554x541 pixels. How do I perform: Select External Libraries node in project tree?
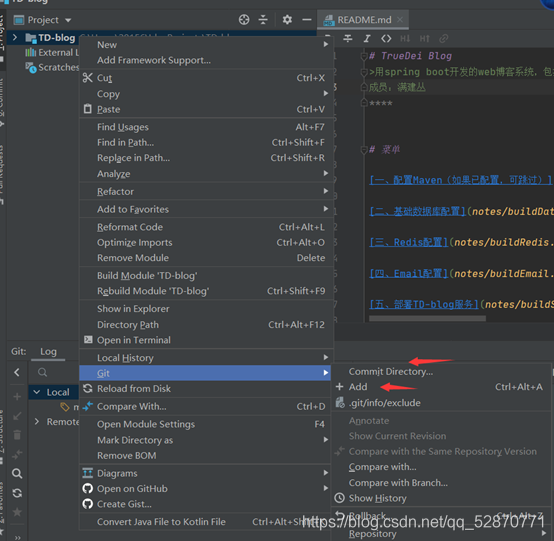(52, 52)
